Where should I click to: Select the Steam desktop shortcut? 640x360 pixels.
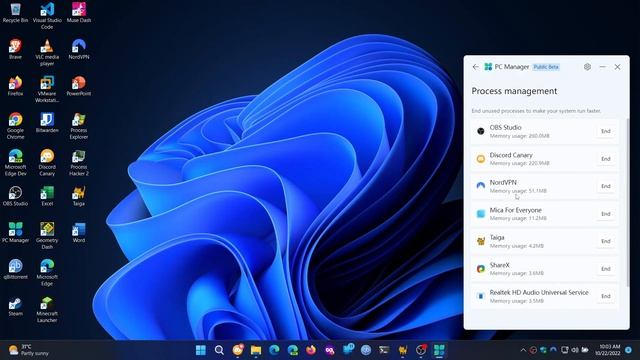coord(16,306)
